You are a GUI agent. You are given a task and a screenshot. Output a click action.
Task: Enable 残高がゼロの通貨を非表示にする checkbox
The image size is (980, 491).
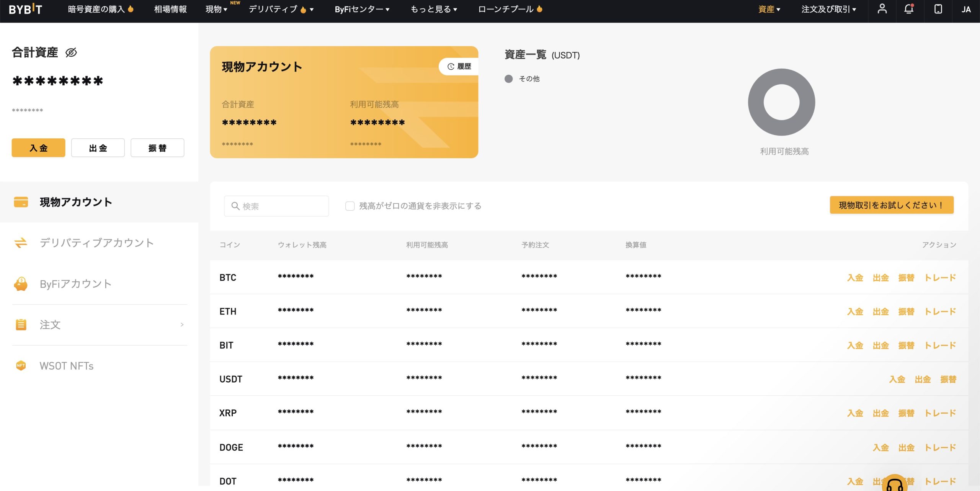click(350, 206)
